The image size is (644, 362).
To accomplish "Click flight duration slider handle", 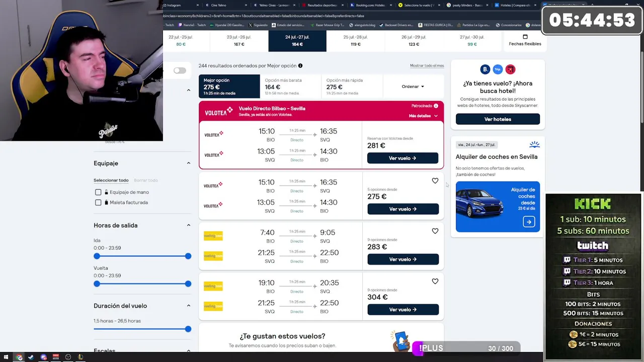I will pyautogui.click(x=188, y=329).
